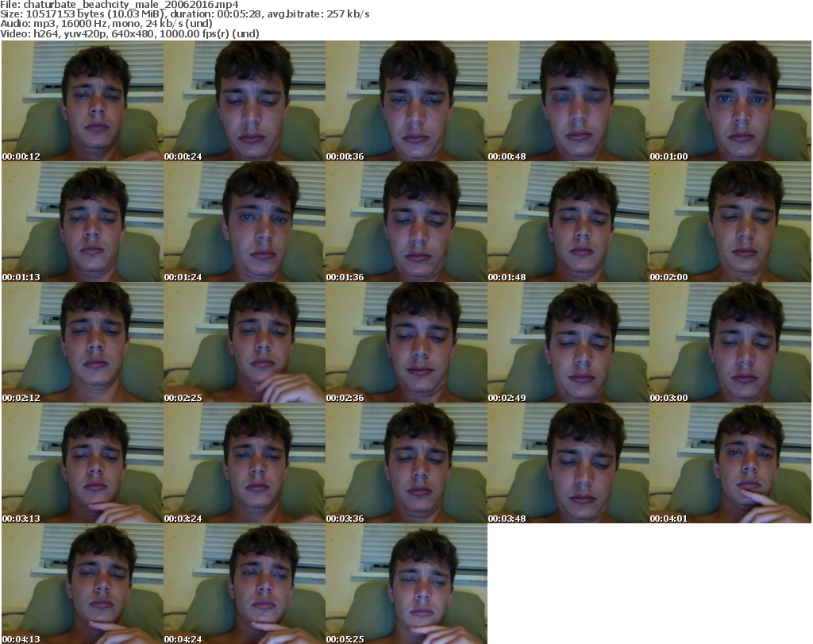Pick the video frame at 00:03:00
This screenshot has width=813, height=644.
tap(730, 343)
